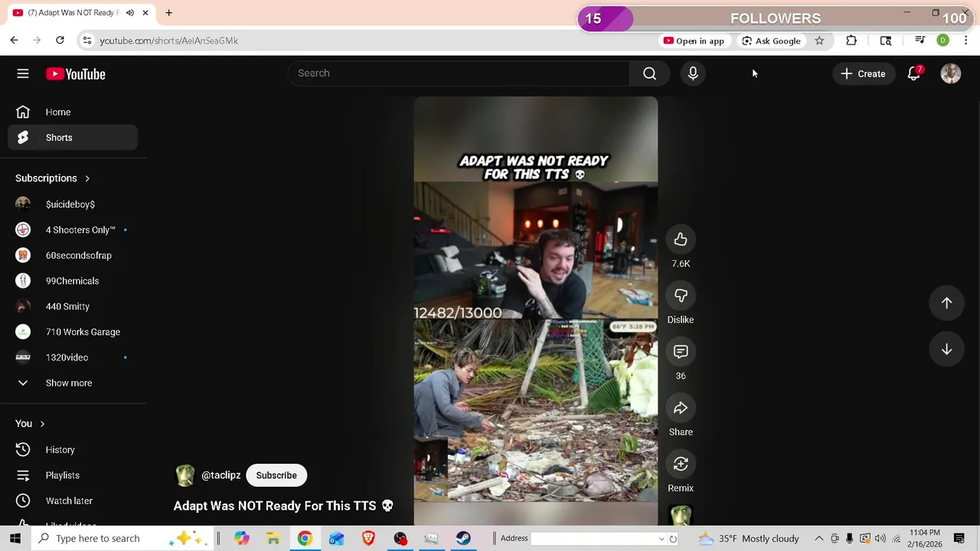Remix this Short

pyautogui.click(x=681, y=464)
